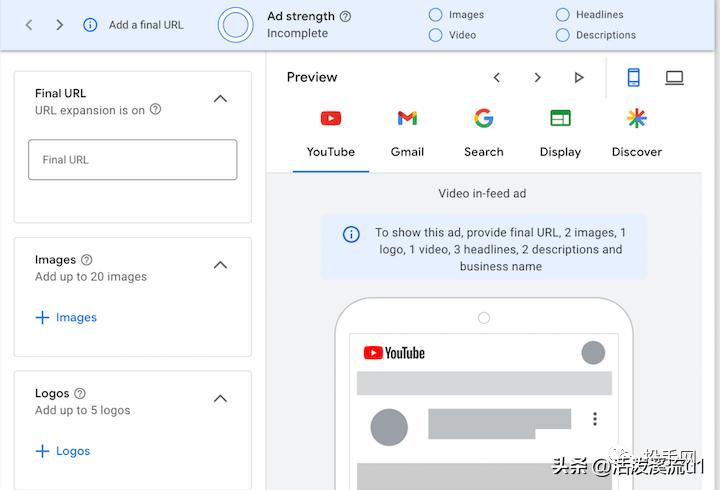Switch preview to desktop device
Viewport: 720px width, 490px height.
[x=675, y=78]
